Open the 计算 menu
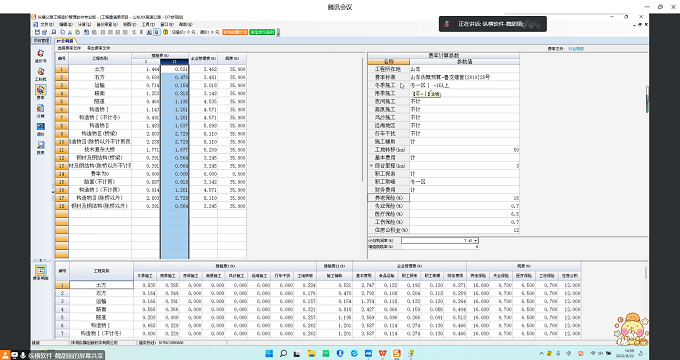The height and width of the screenshot is (360, 680). 84,25
